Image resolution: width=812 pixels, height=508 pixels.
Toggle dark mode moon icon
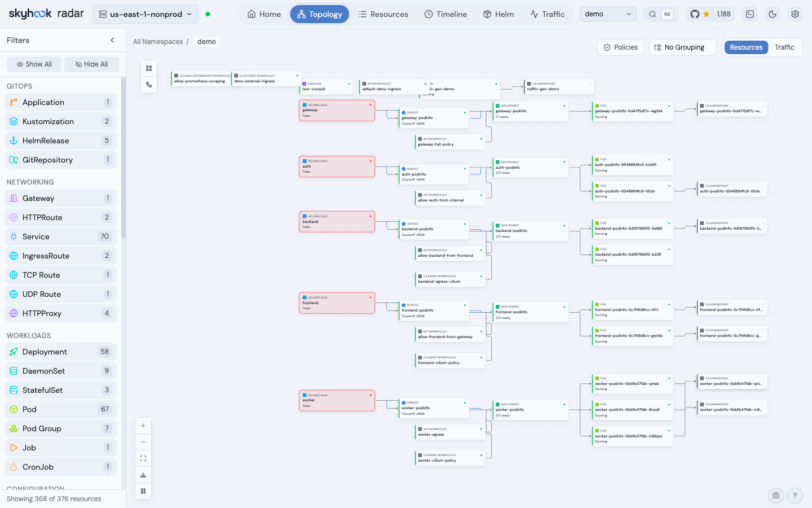(773, 14)
